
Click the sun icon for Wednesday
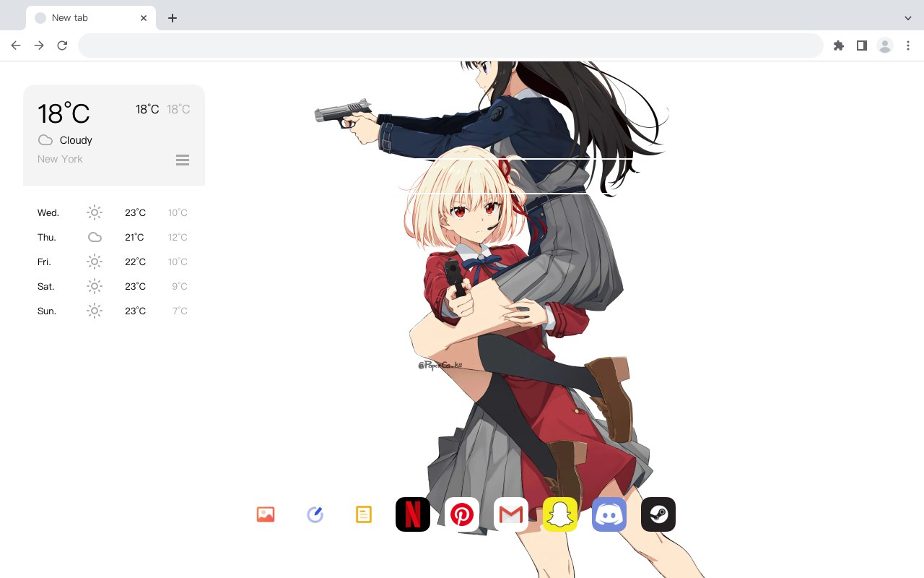[95, 212]
